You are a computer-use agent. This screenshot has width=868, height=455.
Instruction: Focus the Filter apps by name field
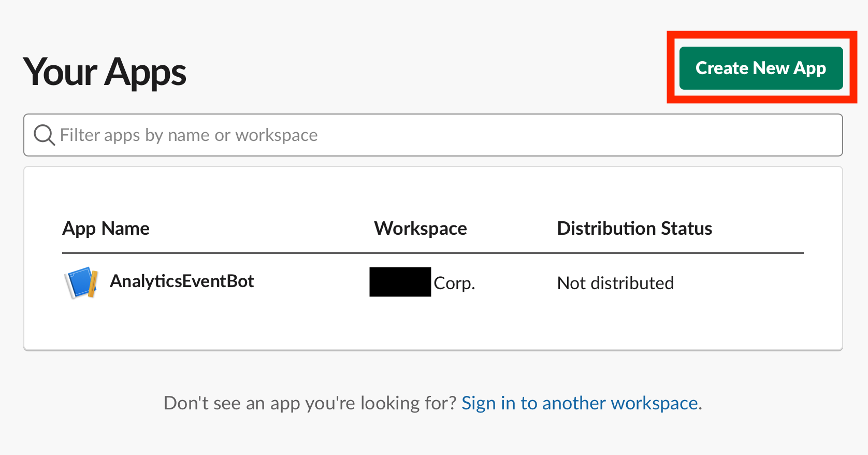tap(433, 135)
